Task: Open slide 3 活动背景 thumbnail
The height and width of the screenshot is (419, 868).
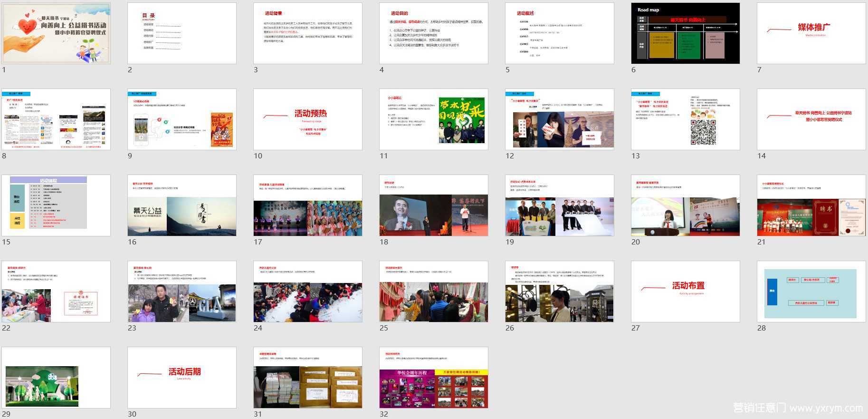Action: tap(308, 33)
